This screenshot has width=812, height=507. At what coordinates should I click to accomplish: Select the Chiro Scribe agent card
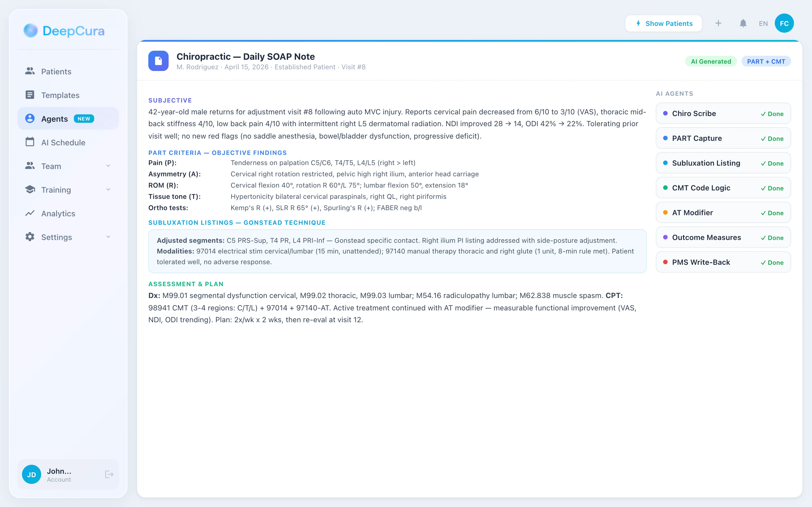click(723, 114)
